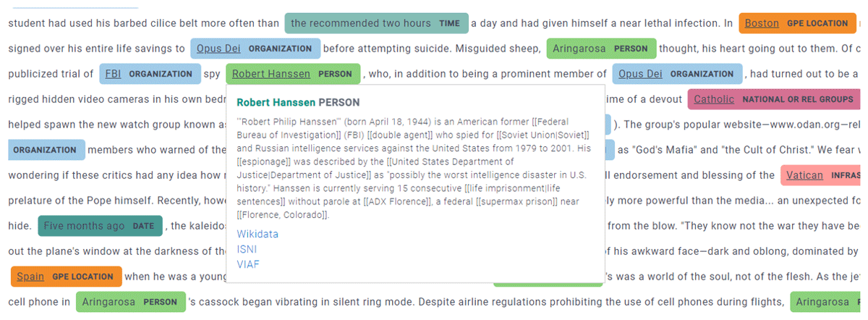Select the first-row Opus Dei ORGANIZATION tag

(x=255, y=49)
